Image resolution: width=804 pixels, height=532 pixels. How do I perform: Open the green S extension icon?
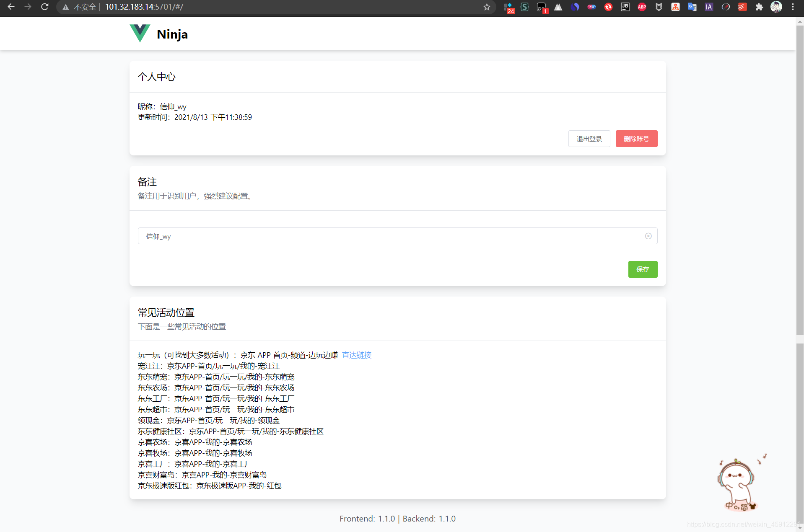(x=525, y=7)
